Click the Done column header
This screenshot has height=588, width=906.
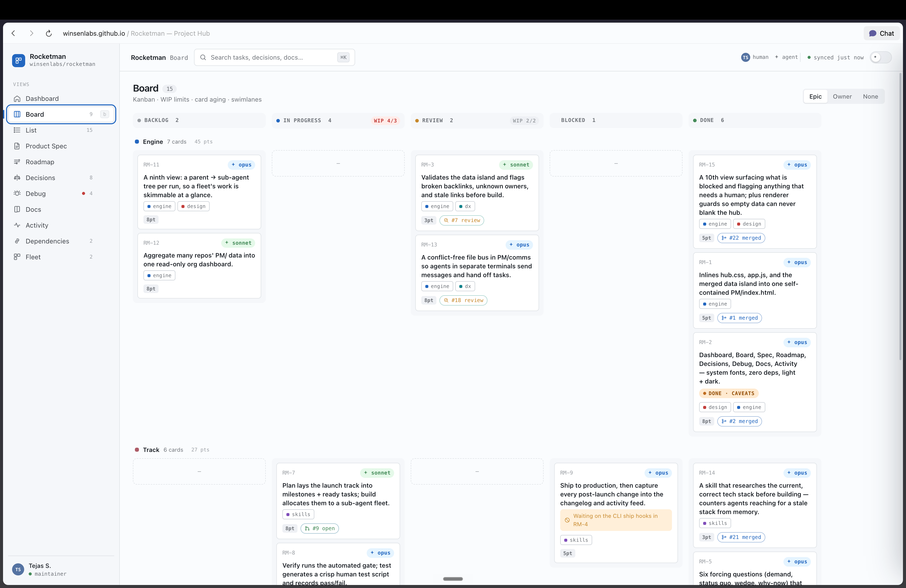pos(754,120)
